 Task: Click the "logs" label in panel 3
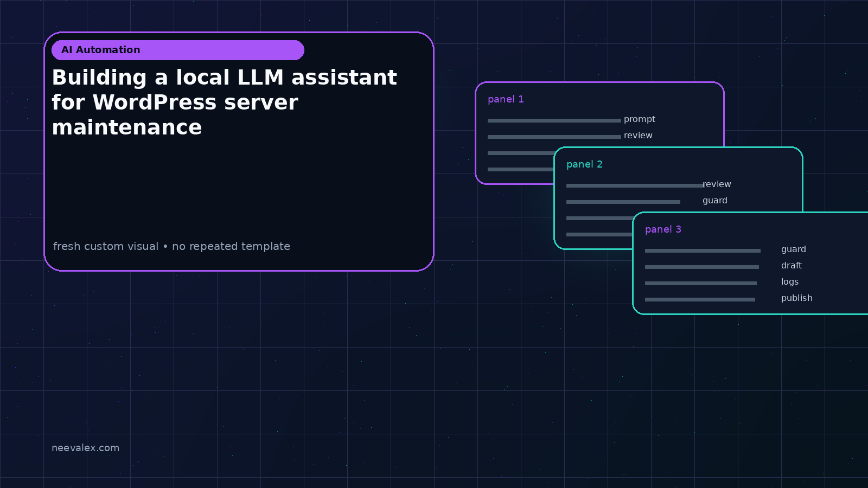[x=790, y=282]
